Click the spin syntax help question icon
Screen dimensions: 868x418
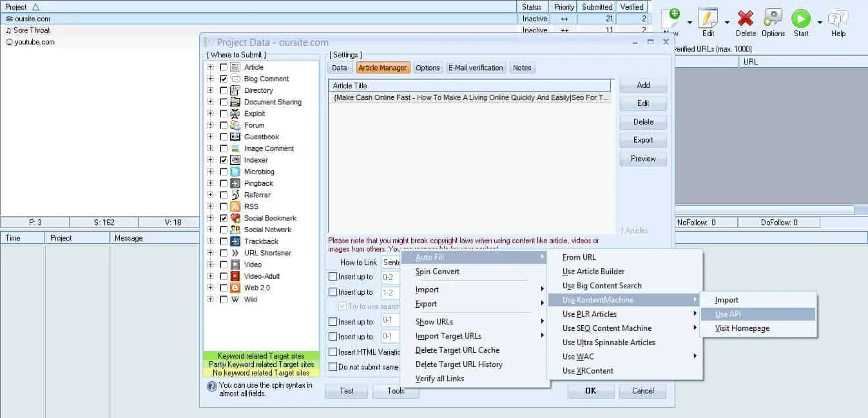tap(211, 387)
